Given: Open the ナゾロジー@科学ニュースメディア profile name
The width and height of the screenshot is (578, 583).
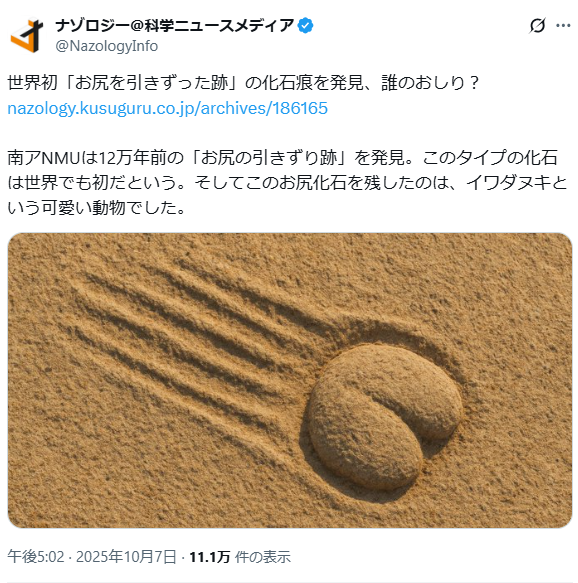Looking at the screenshot, I should click(175, 26).
